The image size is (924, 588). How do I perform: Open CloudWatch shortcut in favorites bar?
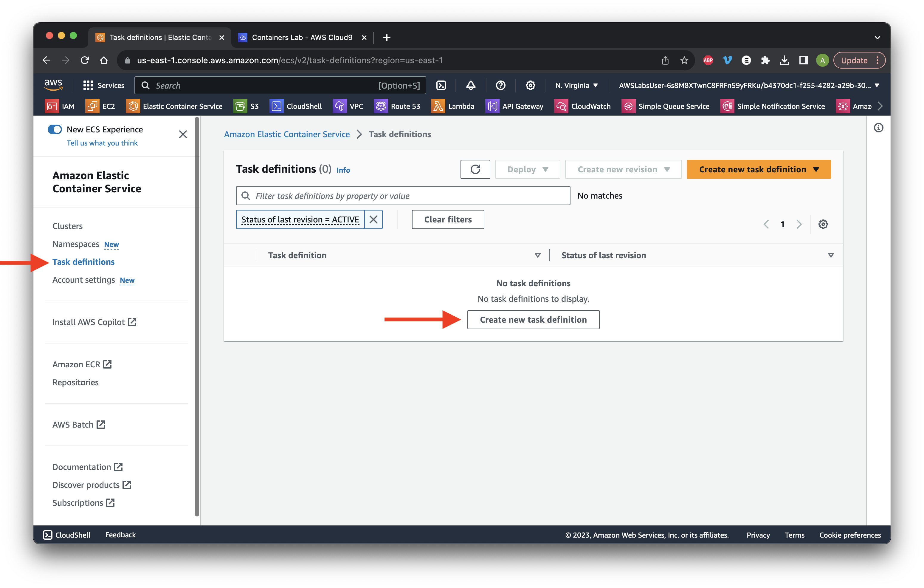point(582,106)
